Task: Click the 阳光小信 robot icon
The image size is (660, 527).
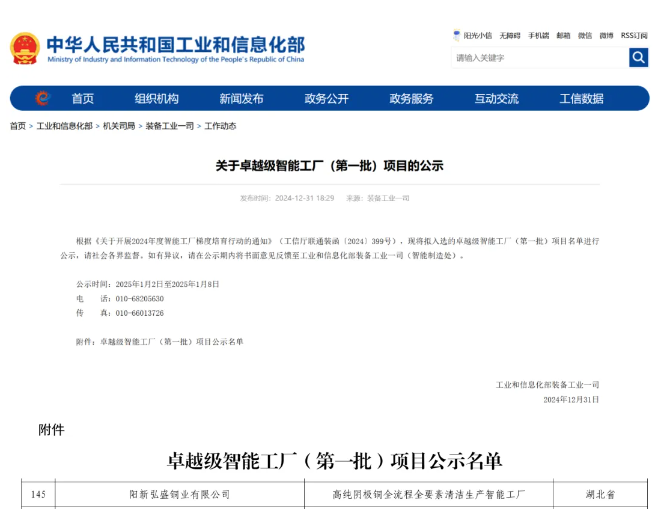Action: (457, 35)
